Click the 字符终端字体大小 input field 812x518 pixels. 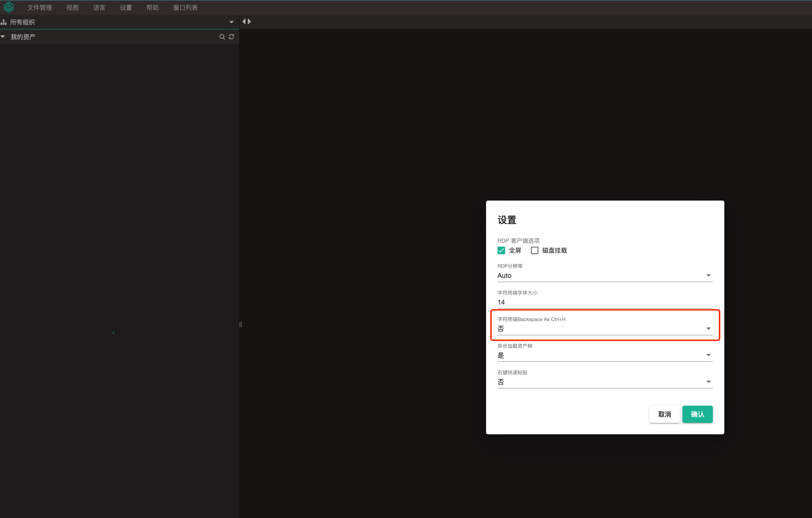click(605, 302)
